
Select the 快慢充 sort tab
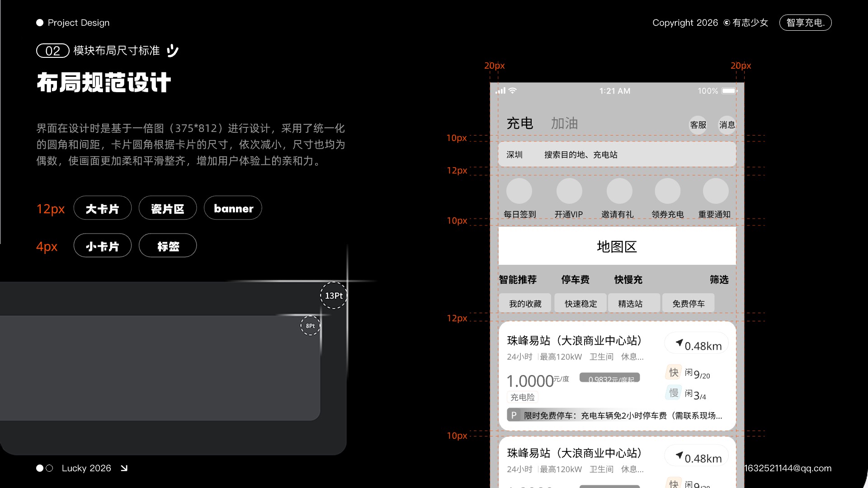[628, 280]
